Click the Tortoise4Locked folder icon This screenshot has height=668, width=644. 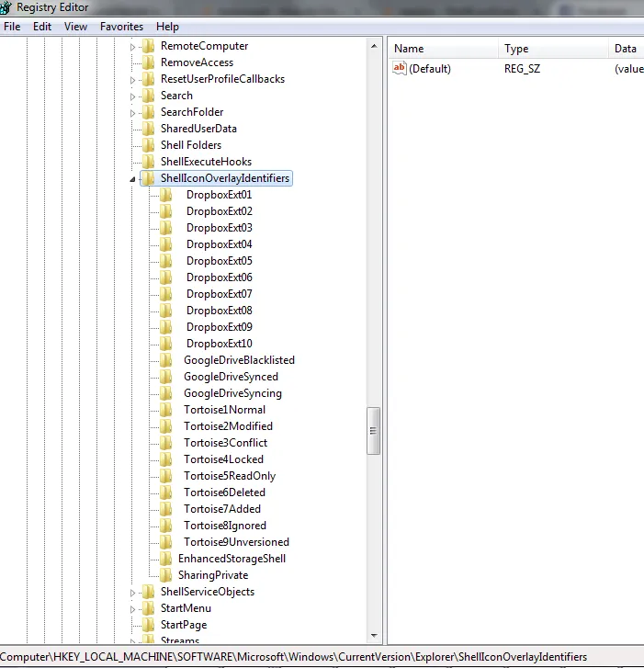point(165,459)
